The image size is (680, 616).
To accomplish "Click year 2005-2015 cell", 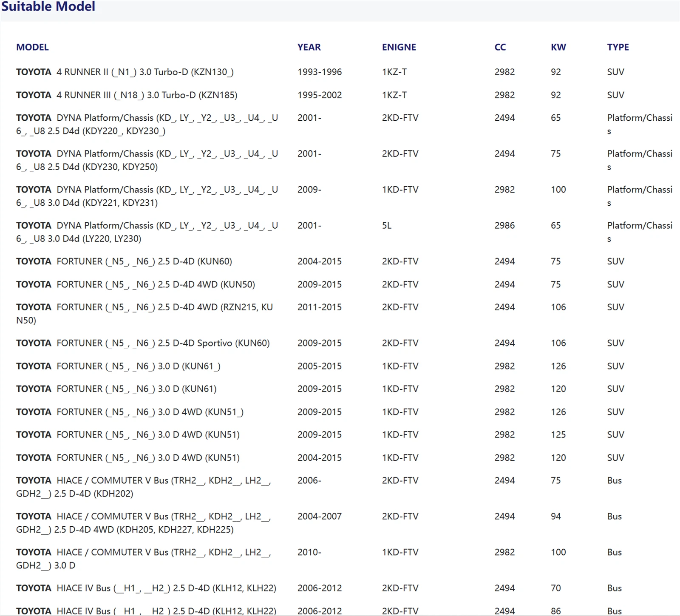I will [320, 366].
